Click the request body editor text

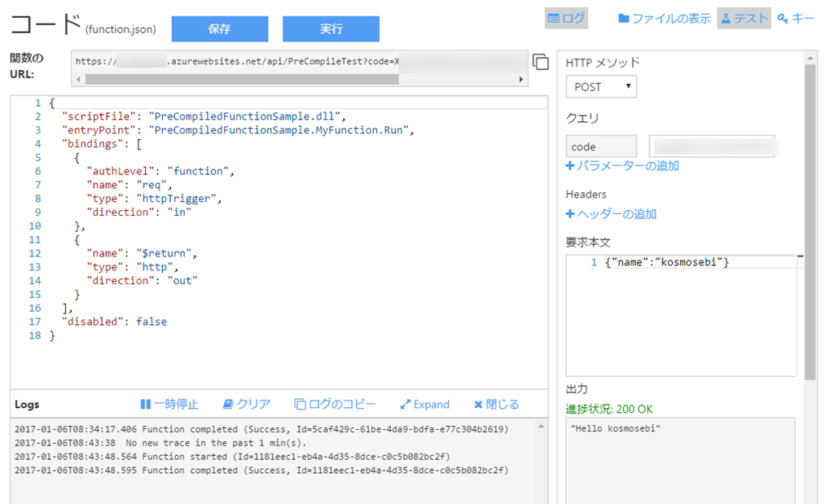[x=667, y=262]
